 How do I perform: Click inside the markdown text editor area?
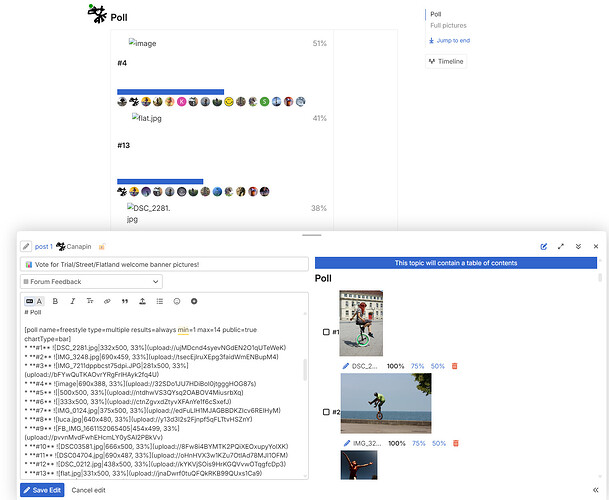[163, 392]
